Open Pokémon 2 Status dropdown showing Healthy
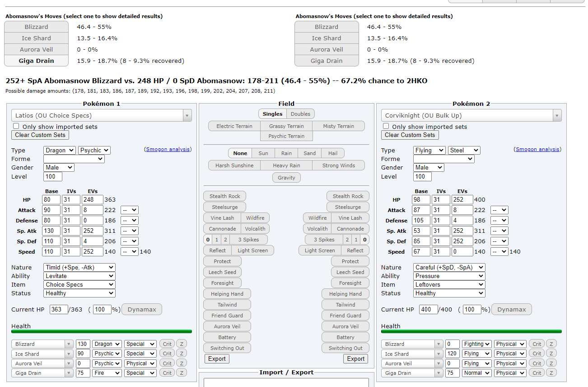The height and width of the screenshot is (387, 588). pyautogui.click(x=449, y=293)
